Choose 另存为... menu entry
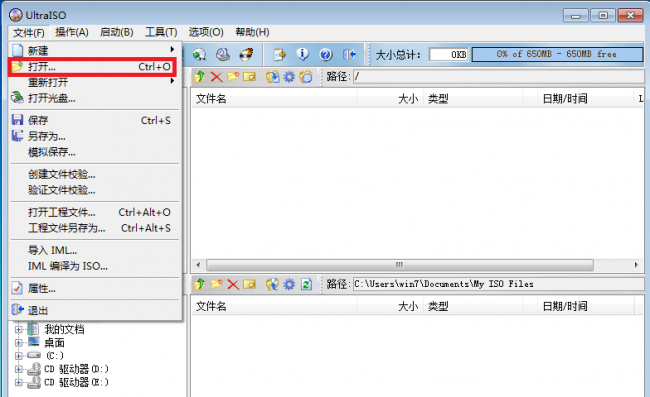The width and height of the screenshot is (650, 397). (95, 136)
